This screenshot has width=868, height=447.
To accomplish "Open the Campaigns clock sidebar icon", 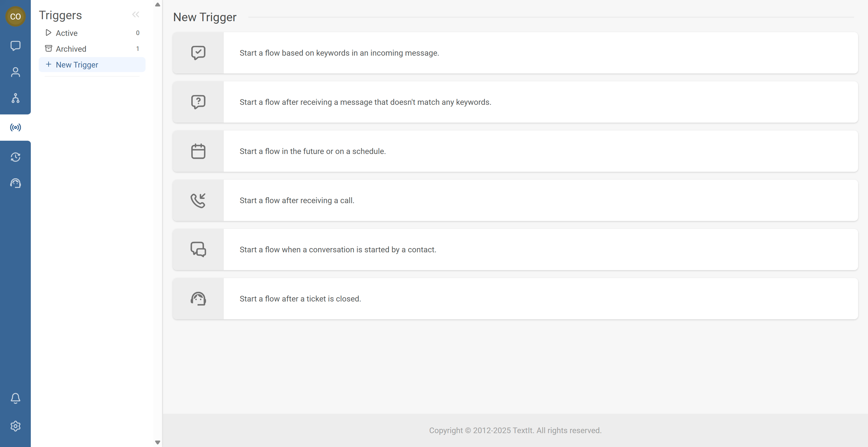I will click(15, 157).
